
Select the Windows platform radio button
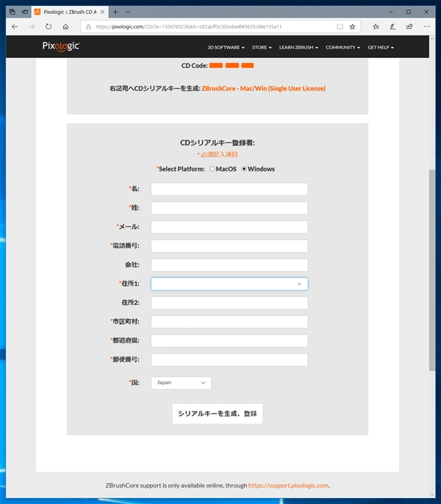click(244, 169)
